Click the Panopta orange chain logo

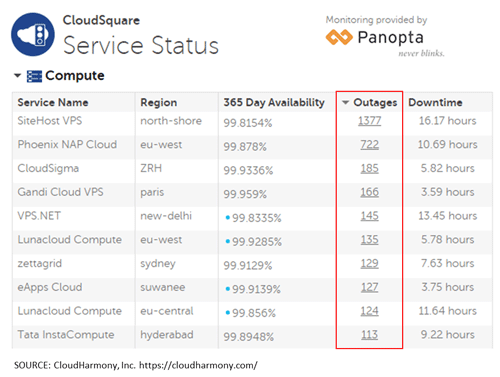pyautogui.click(x=339, y=37)
